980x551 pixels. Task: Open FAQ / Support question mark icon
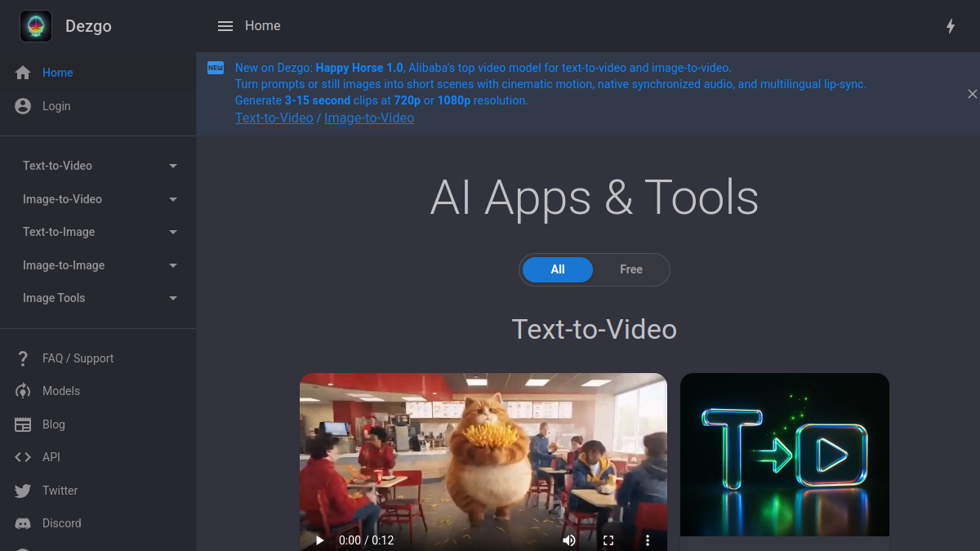tap(23, 358)
